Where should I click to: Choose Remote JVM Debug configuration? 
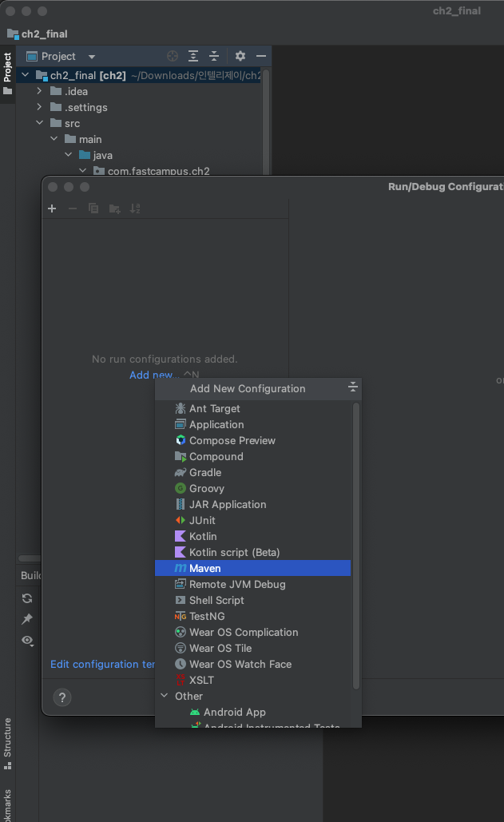[x=252, y=585]
